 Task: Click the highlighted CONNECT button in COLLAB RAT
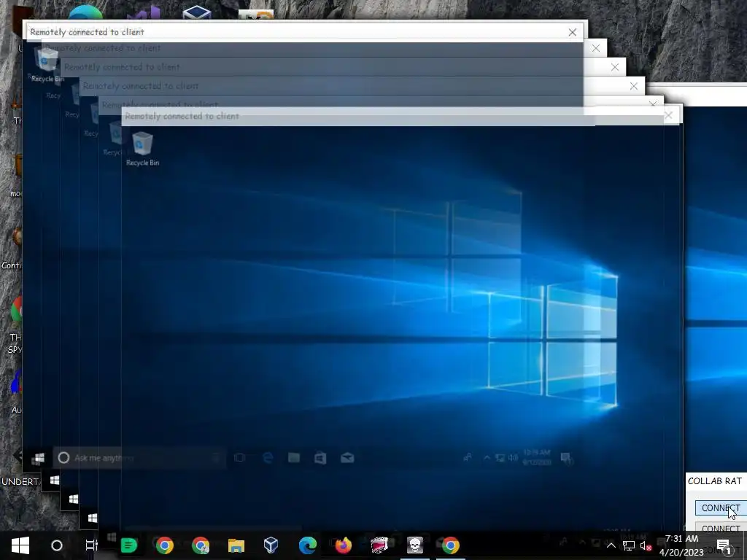(721, 507)
